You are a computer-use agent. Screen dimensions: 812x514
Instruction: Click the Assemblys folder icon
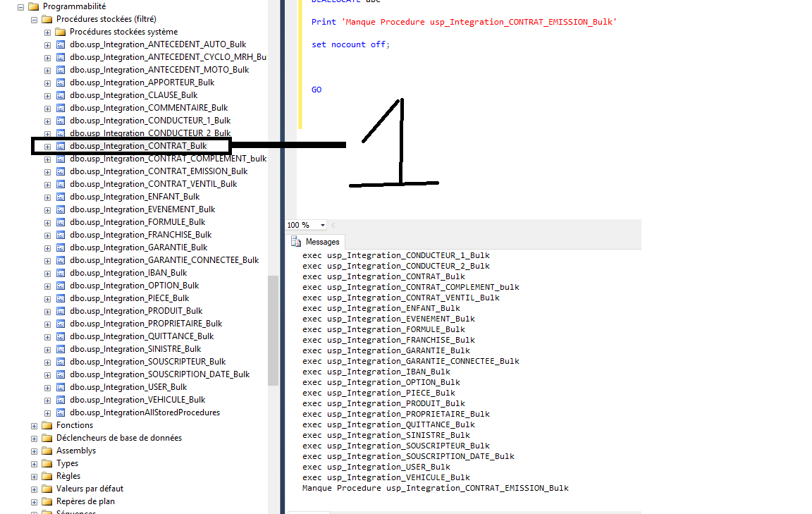coord(47,451)
